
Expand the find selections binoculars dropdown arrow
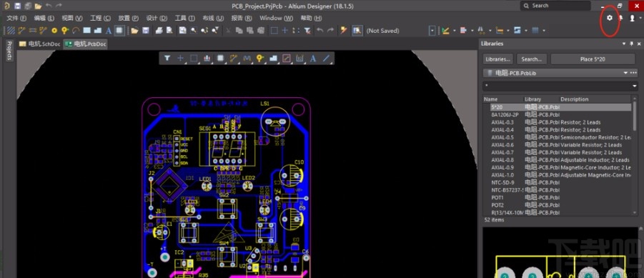point(490,31)
